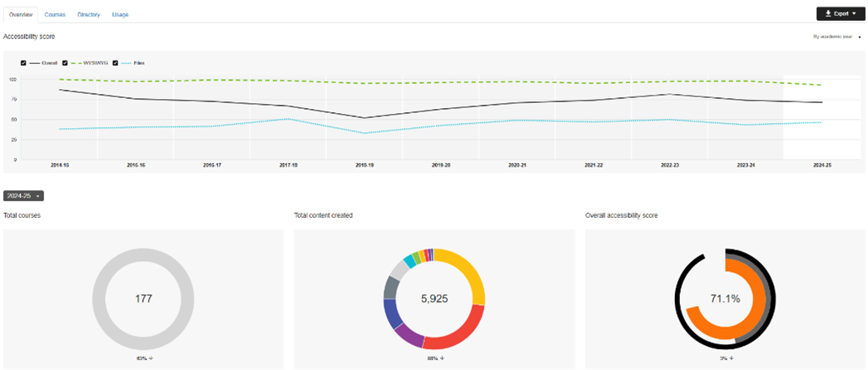868x370 pixels.
Task: Select the Overview tab
Action: click(19, 14)
